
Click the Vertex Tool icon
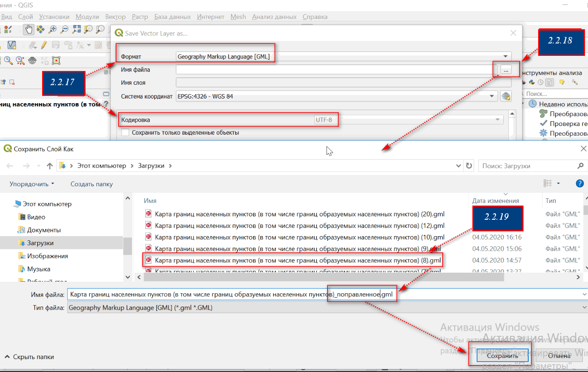tap(80, 45)
